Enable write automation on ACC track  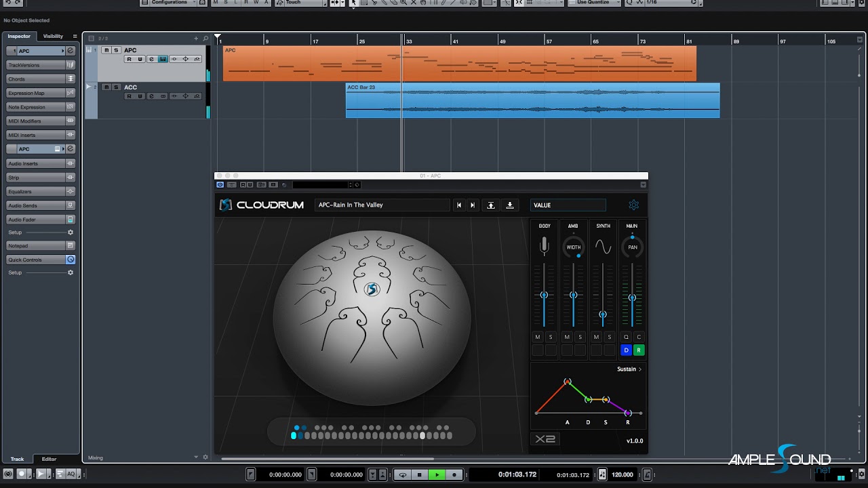(x=140, y=96)
